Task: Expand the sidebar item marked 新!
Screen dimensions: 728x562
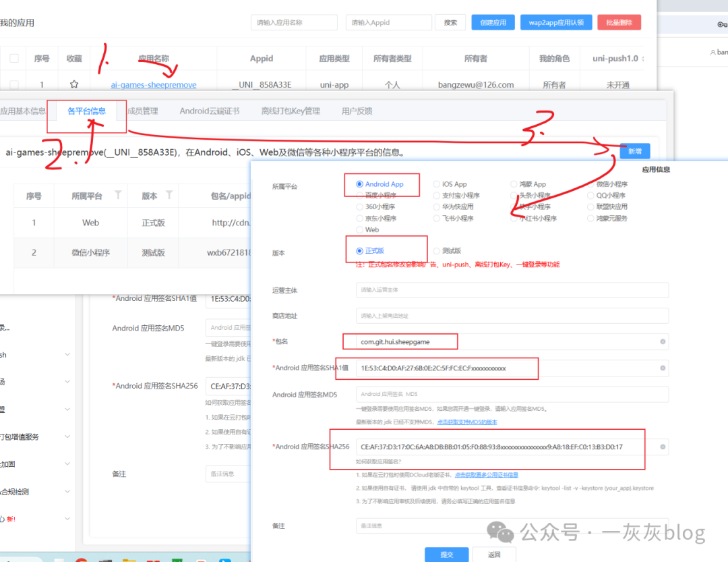Action: point(67,519)
